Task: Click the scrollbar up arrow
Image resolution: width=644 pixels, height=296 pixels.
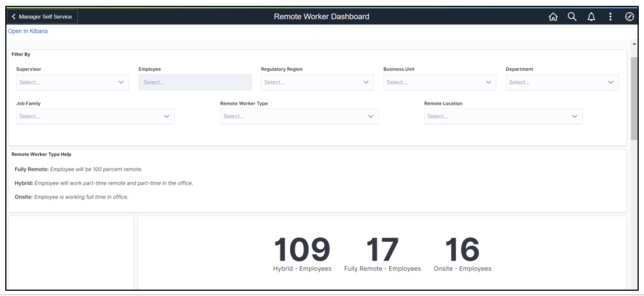Action: tap(634, 44)
